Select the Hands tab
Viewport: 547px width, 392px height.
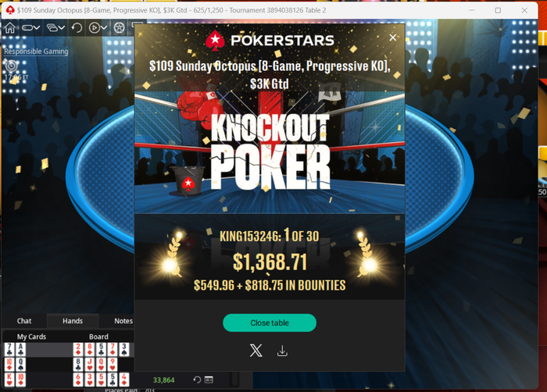coord(73,321)
